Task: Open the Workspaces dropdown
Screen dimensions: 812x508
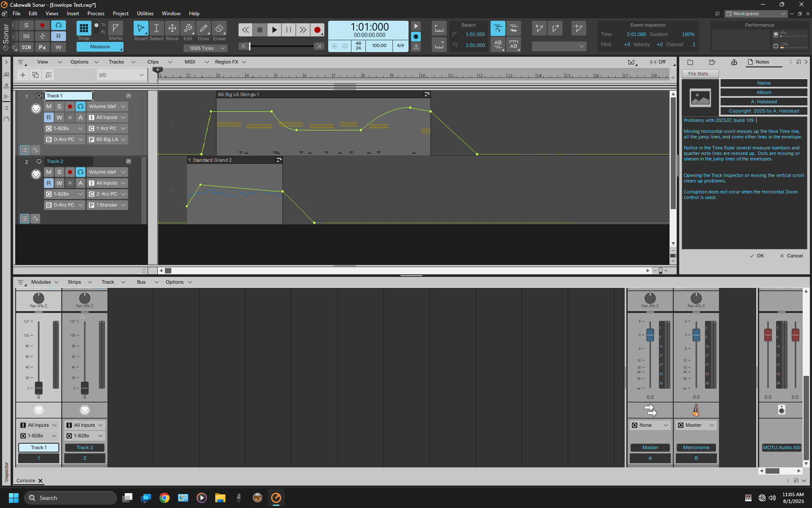Action: [x=756, y=14]
